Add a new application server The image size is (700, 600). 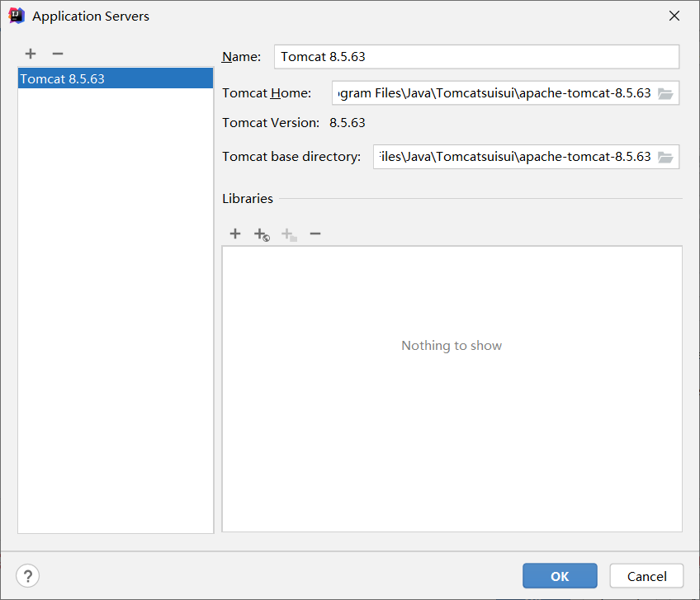click(x=31, y=54)
